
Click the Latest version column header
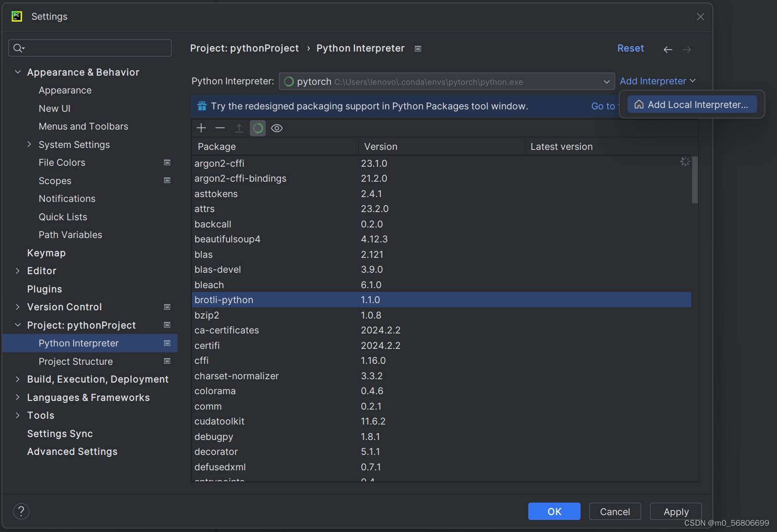(x=611, y=146)
